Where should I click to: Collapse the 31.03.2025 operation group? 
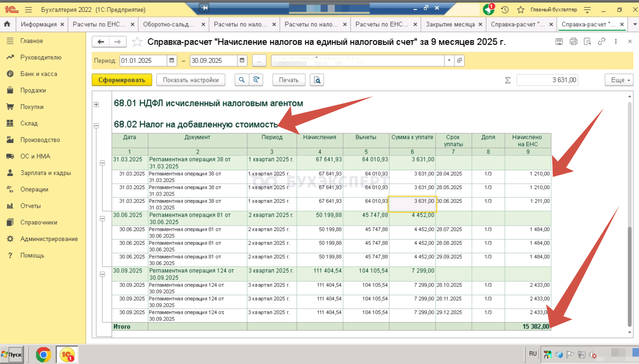point(102,163)
